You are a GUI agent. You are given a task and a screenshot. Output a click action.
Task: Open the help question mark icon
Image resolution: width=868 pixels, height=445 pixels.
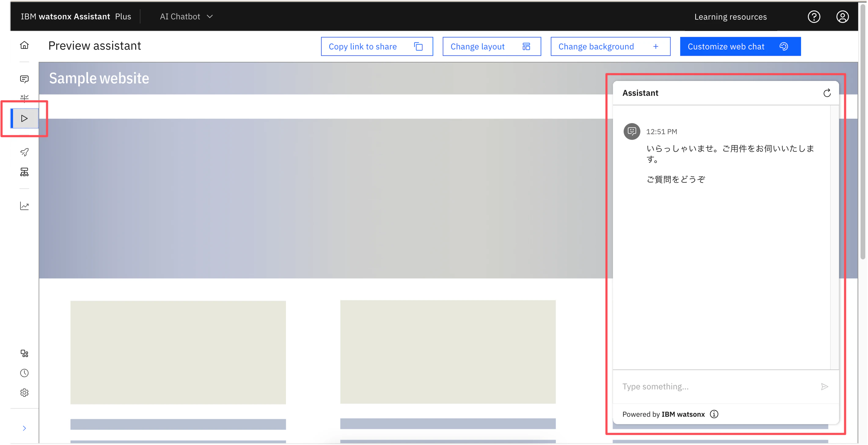point(814,16)
